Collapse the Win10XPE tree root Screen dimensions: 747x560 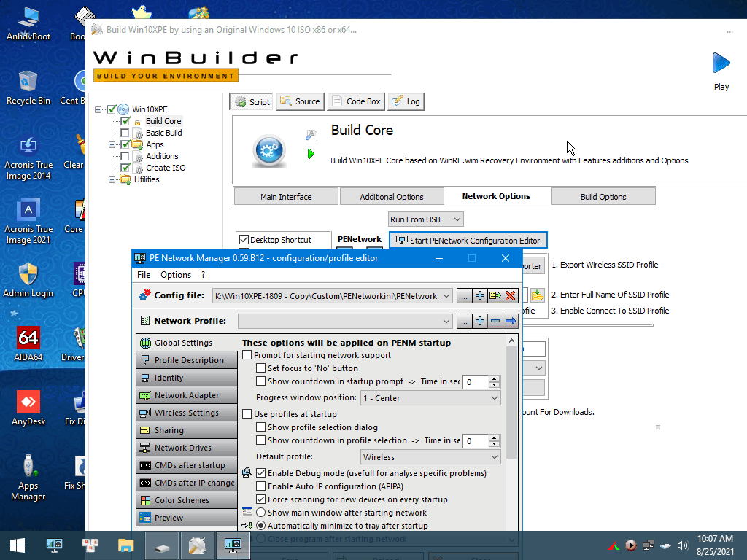tap(98, 109)
